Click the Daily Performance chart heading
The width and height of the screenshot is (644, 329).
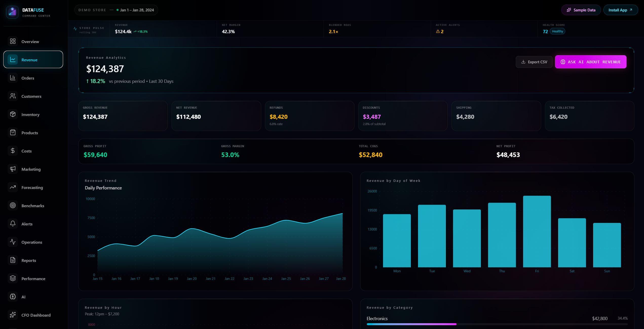[103, 188]
